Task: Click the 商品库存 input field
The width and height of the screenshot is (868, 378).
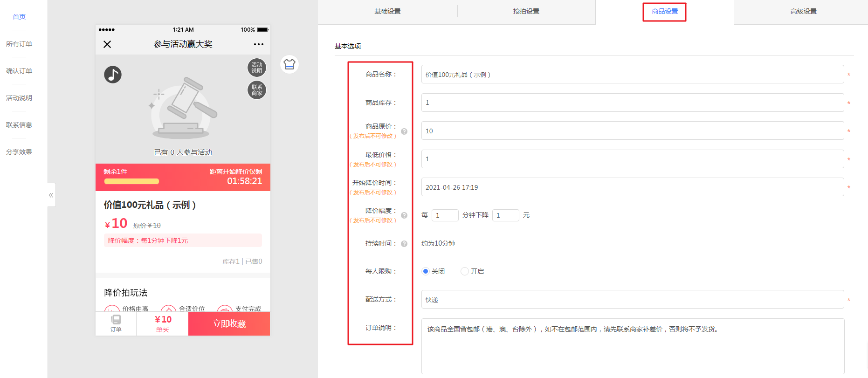Action: (x=633, y=103)
